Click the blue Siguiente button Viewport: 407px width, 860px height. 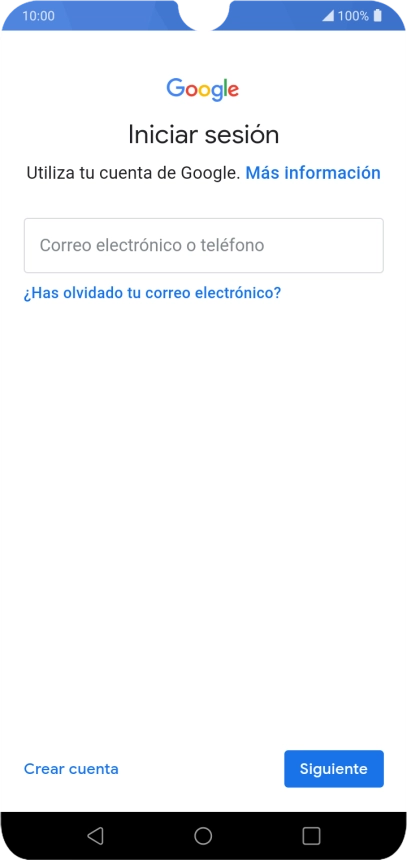[x=333, y=769]
